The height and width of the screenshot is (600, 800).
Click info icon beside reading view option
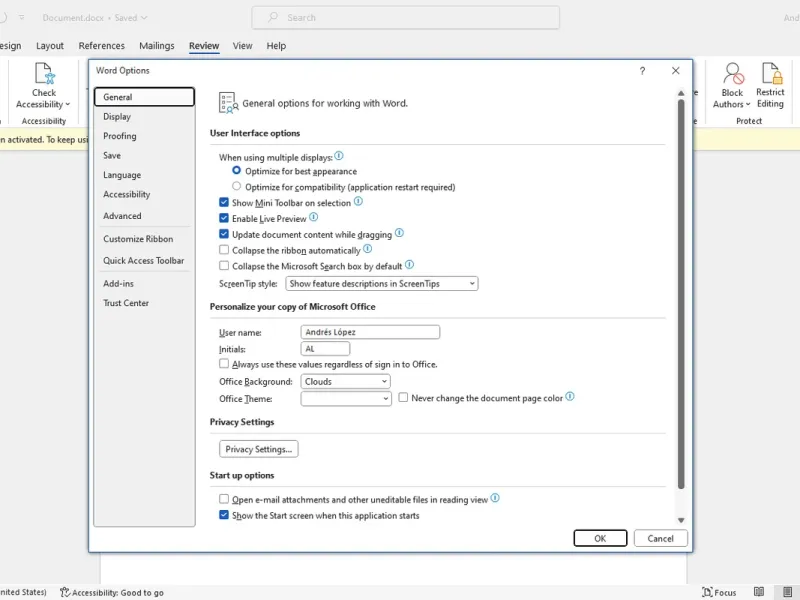tap(495, 498)
